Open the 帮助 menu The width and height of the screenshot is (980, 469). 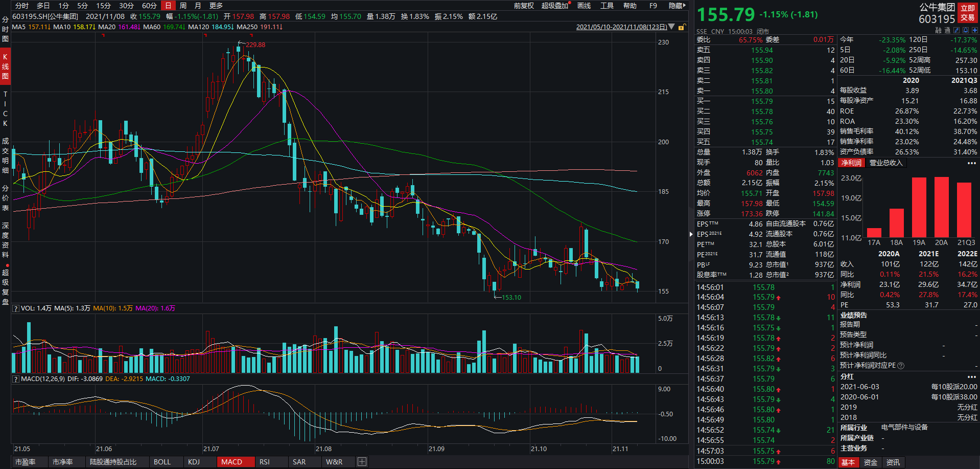pyautogui.click(x=630, y=6)
